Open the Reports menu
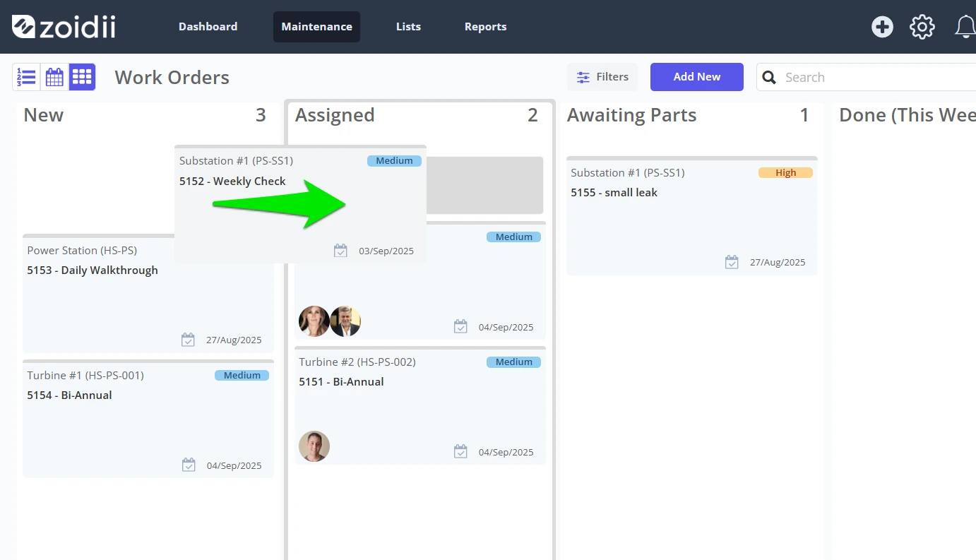Viewport: 976px width, 560px height. 485,27
